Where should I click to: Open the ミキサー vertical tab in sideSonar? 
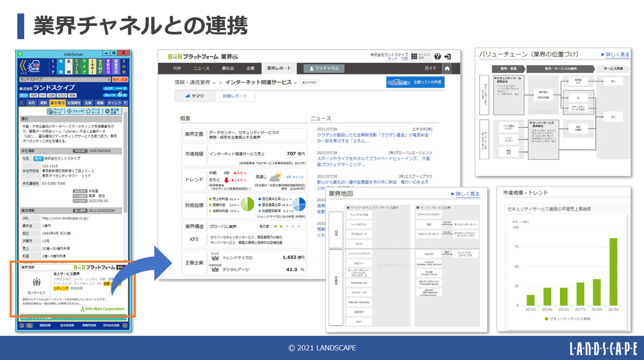pyautogui.click(x=92, y=67)
